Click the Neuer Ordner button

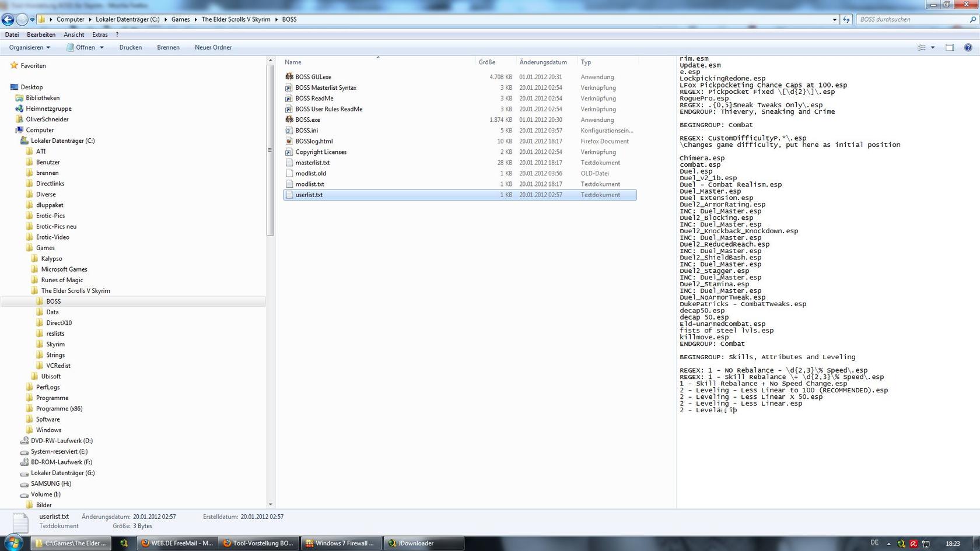click(x=213, y=47)
